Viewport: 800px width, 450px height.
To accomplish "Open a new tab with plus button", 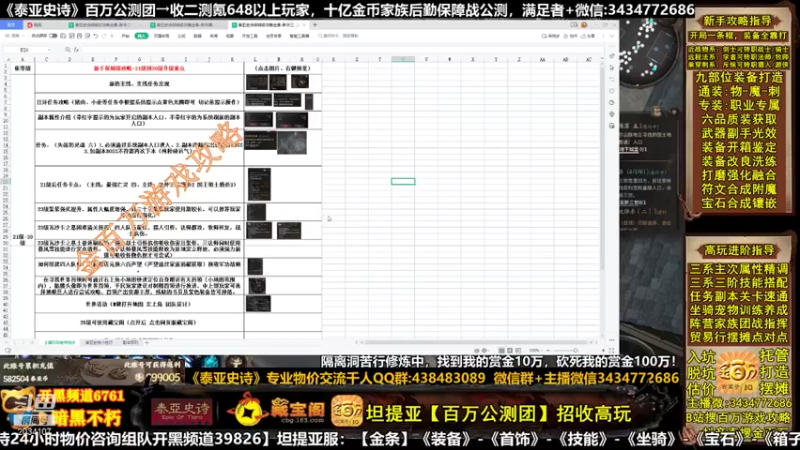I will click(315, 24).
